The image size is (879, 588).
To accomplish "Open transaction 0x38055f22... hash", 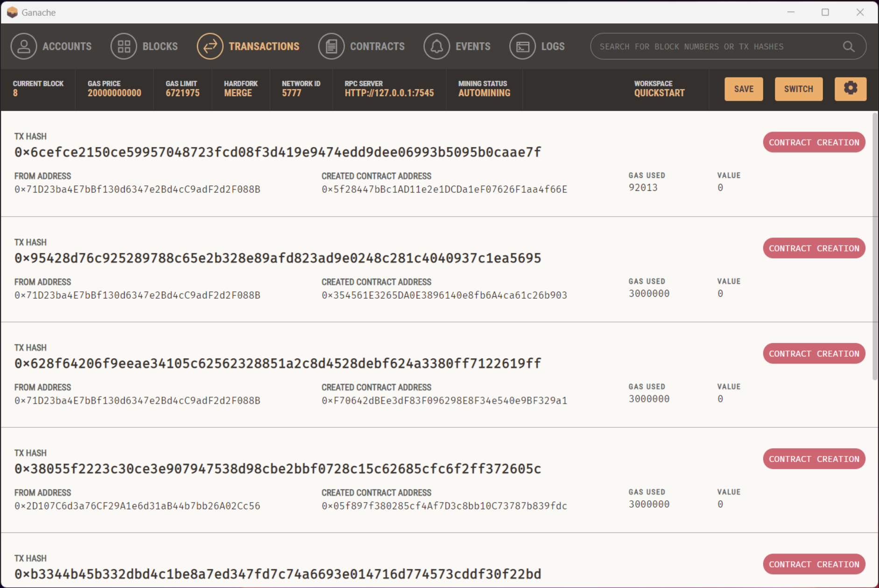I will coord(278,469).
